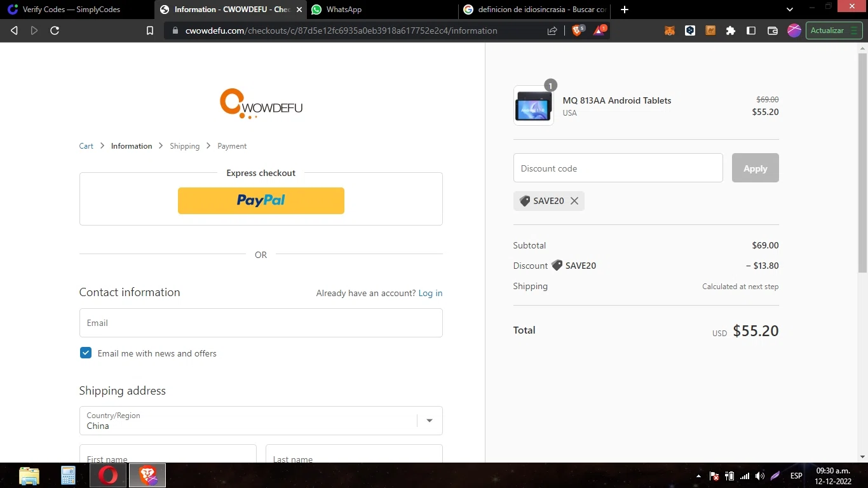The height and width of the screenshot is (488, 868).
Task: Open the network signal tray icon
Action: [x=745, y=476]
